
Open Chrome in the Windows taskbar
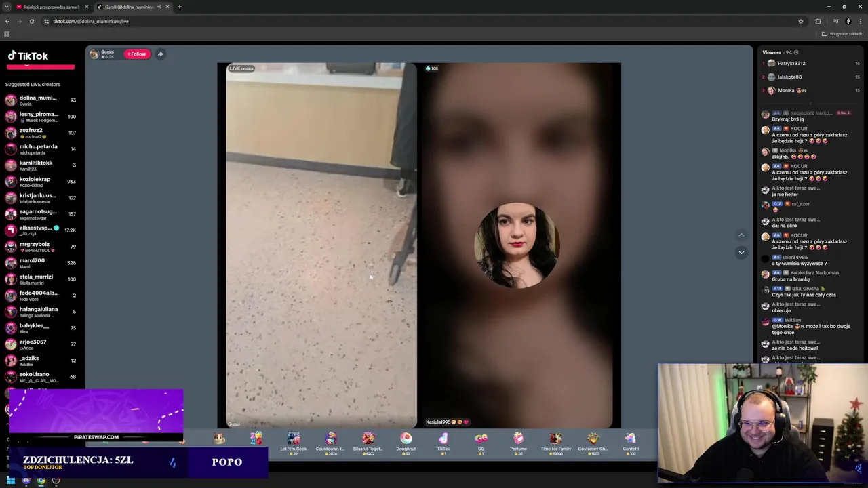click(x=41, y=481)
